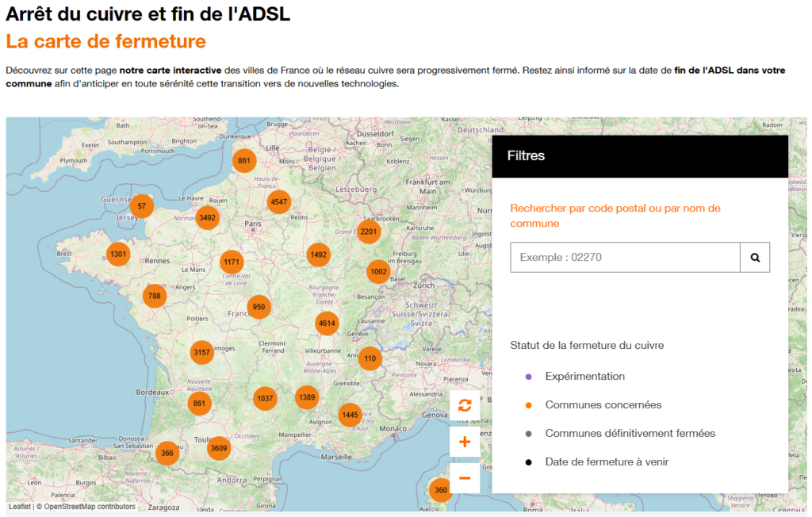
Task: Expand the 3609 cluster near Toulouse
Action: [x=219, y=449]
